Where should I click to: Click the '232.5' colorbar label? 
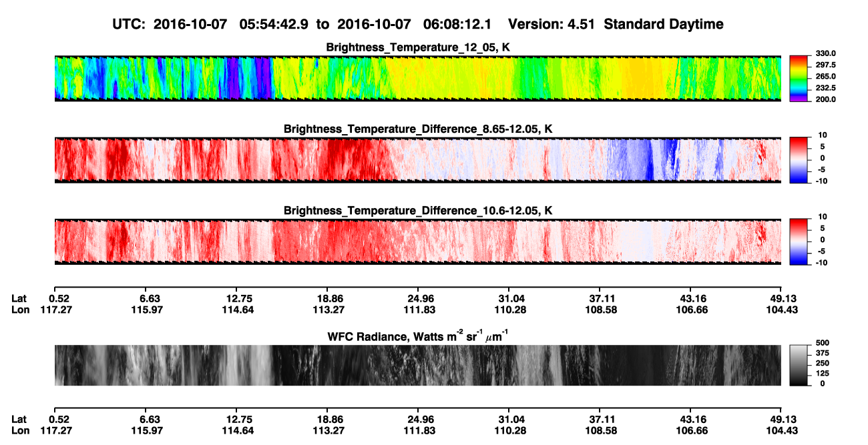coord(826,88)
